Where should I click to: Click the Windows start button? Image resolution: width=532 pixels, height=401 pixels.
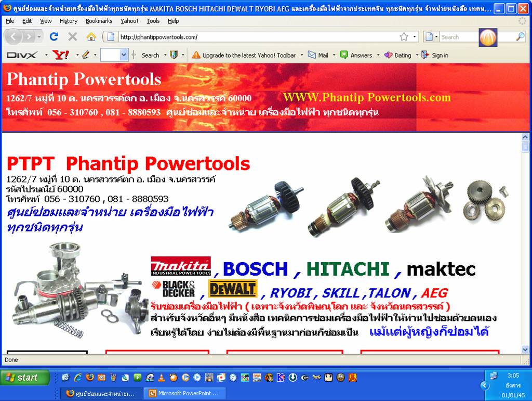pyautogui.click(x=25, y=378)
